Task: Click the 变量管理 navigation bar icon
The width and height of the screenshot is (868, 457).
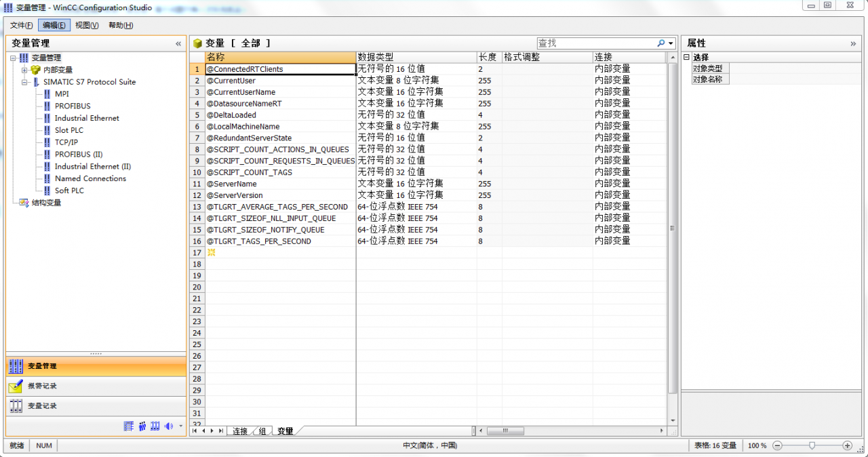Action: [x=16, y=366]
